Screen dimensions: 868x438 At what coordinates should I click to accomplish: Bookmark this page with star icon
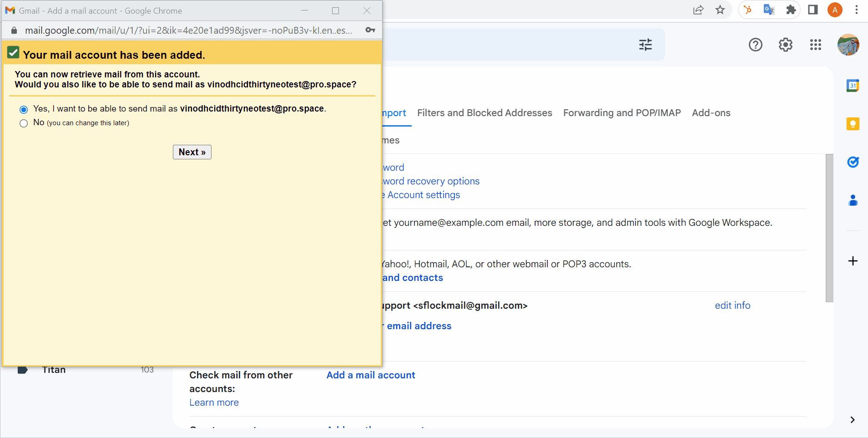click(720, 10)
